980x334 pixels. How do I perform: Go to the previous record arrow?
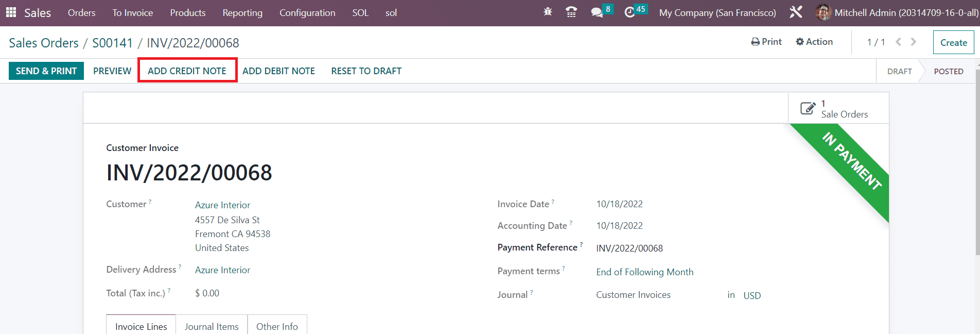(x=898, y=42)
